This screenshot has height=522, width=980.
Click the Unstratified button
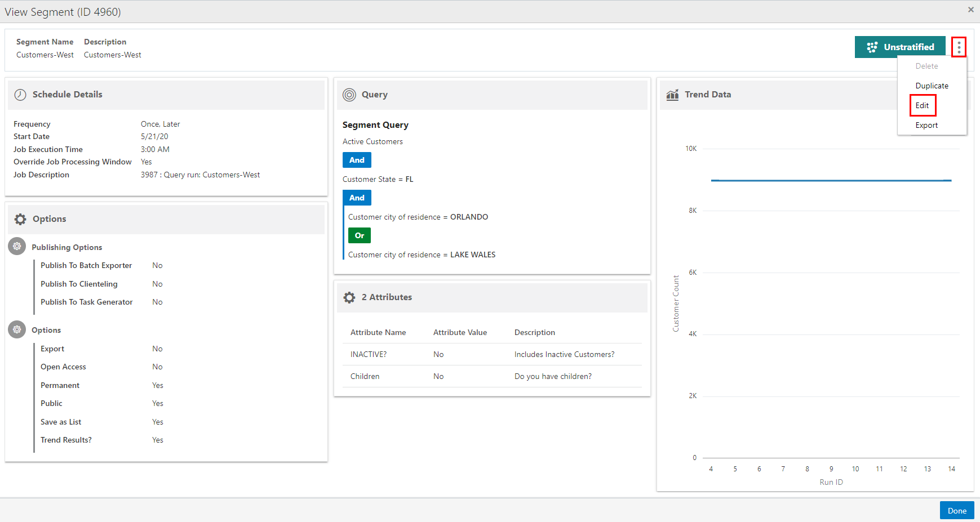900,47
